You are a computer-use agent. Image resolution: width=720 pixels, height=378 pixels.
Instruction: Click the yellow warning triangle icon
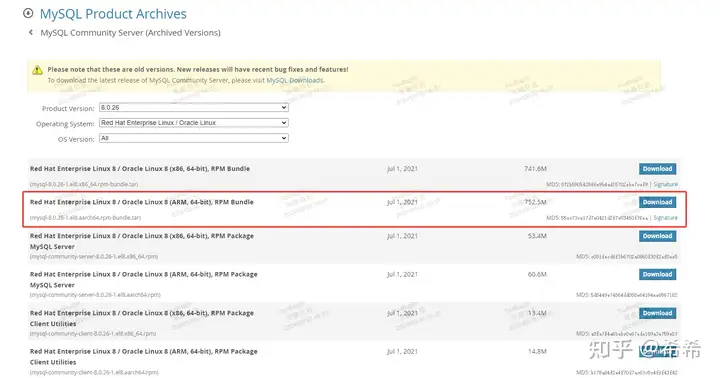coord(37,70)
